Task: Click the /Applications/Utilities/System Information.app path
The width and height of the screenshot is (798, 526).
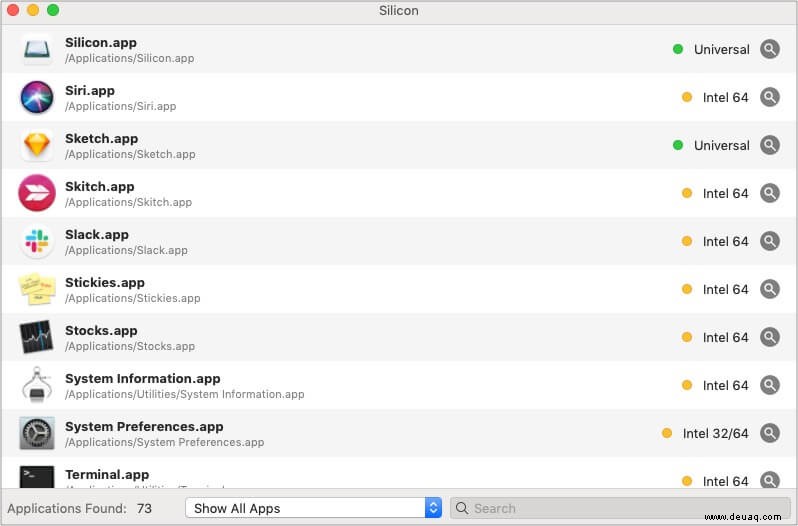Action: (x=185, y=394)
